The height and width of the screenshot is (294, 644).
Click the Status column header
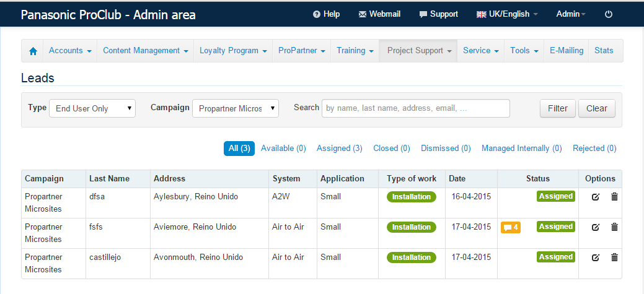click(x=537, y=179)
